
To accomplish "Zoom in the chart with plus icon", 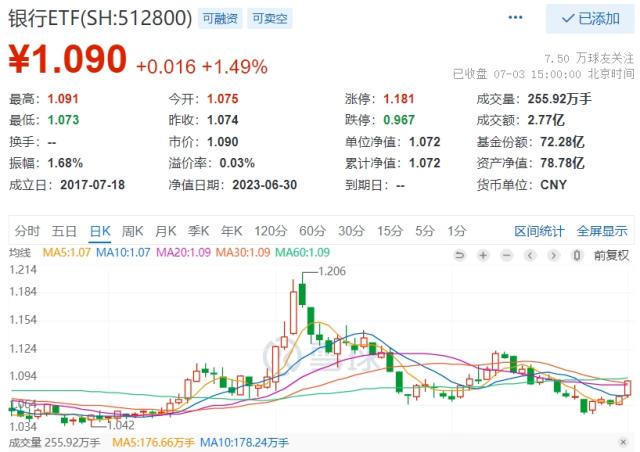I will coord(483,256).
